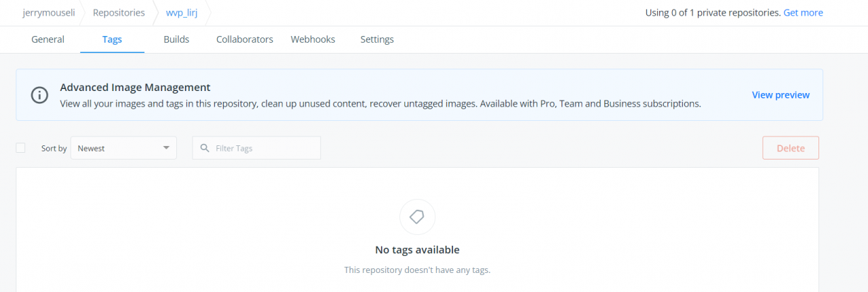868x292 pixels.
Task: Toggle the select-all tags checkbox
Action: click(20, 148)
